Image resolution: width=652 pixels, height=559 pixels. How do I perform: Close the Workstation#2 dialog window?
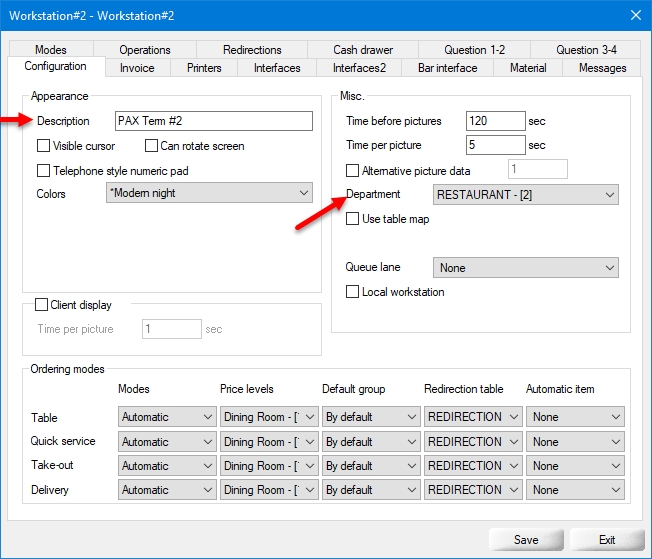coord(634,14)
